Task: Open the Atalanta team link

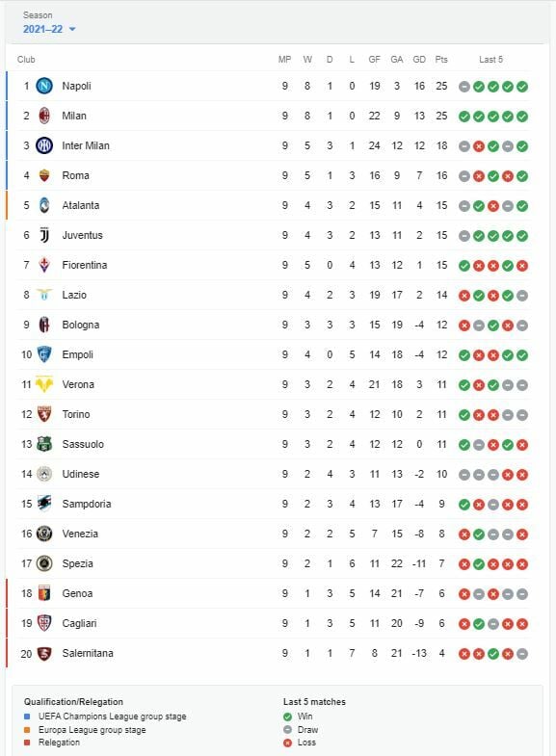Action: point(81,205)
